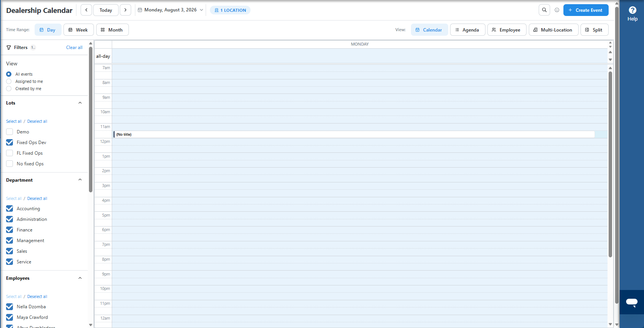Viewport: 644px width, 328px height.
Task: Click the 12pm time label
Action: [105, 141]
